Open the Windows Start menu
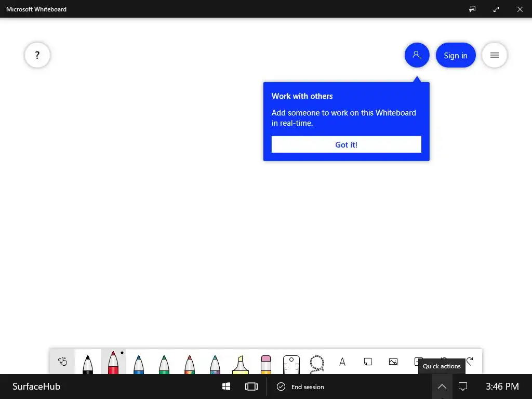 pyautogui.click(x=227, y=387)
